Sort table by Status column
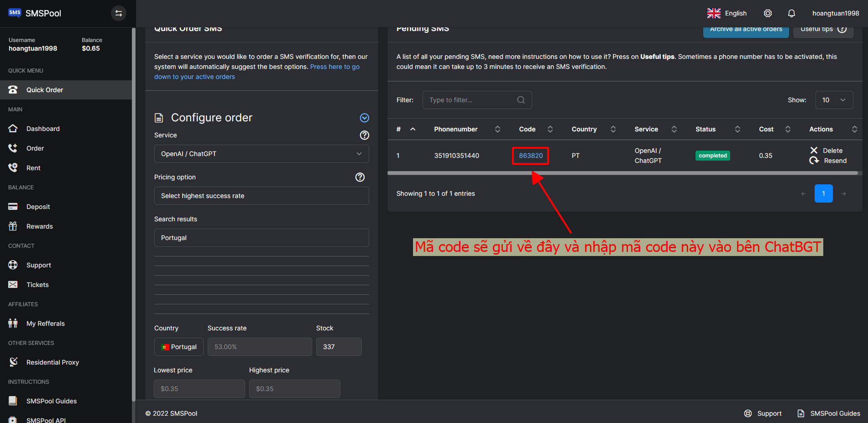 coord(737,129)
